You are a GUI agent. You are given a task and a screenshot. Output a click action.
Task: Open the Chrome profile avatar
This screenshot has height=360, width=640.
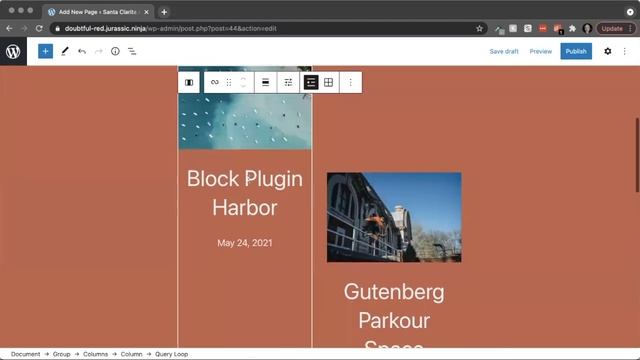pyautogui.click(x=587, y=29)
